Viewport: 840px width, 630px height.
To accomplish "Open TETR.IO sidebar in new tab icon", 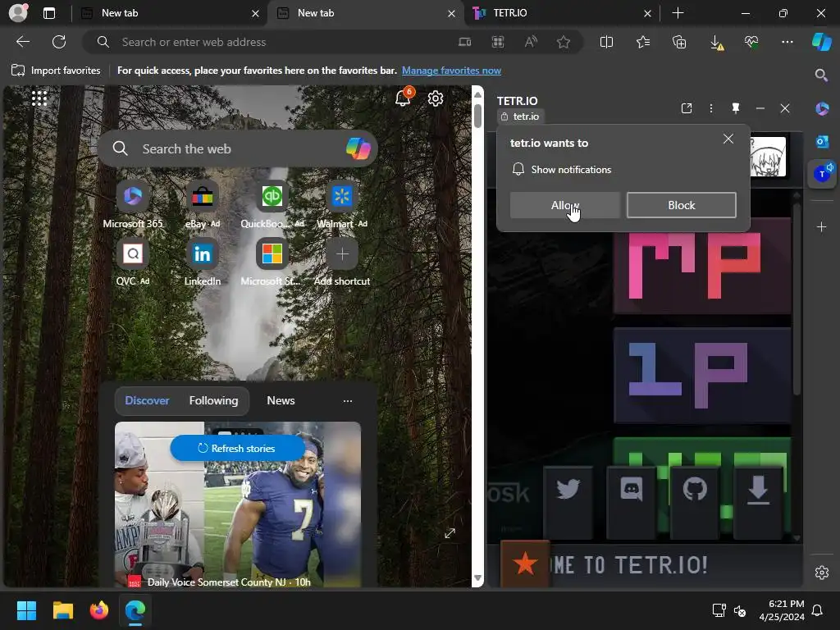I will coord(687,108).
